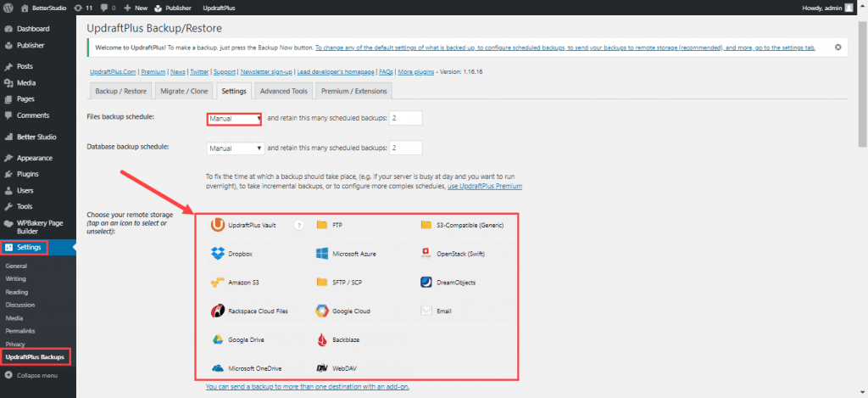The height and width of the screenshot is (398, 868).
Task: Switch to the Advanced Tools tab
Action: [284, 91]
